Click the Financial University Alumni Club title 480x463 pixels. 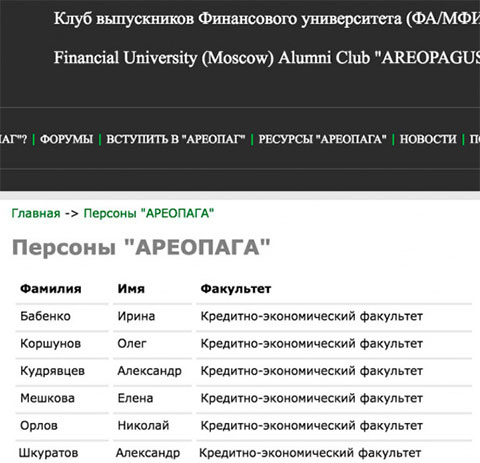267,58
